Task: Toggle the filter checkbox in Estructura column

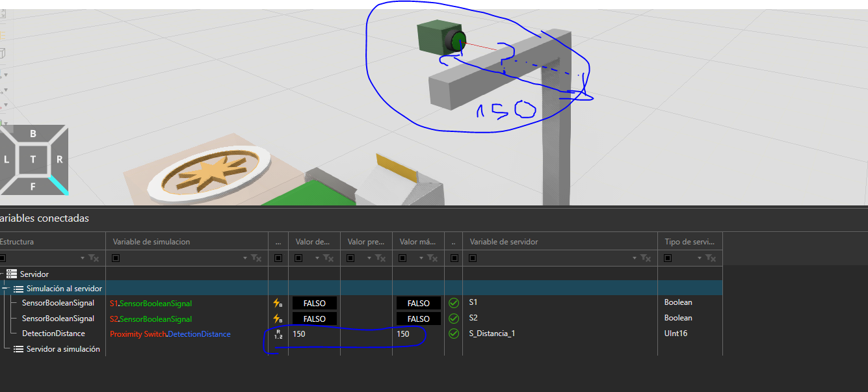Action: pos(3,258)
